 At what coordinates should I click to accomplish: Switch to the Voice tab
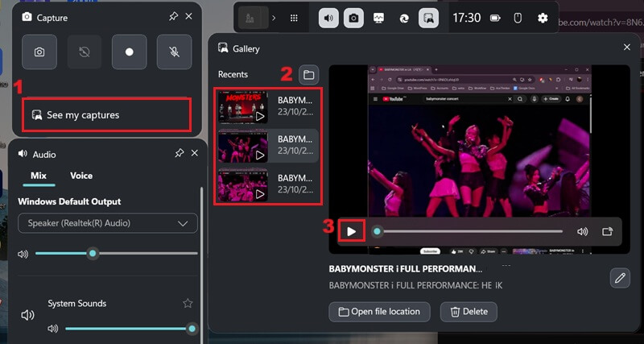[81, 176]
